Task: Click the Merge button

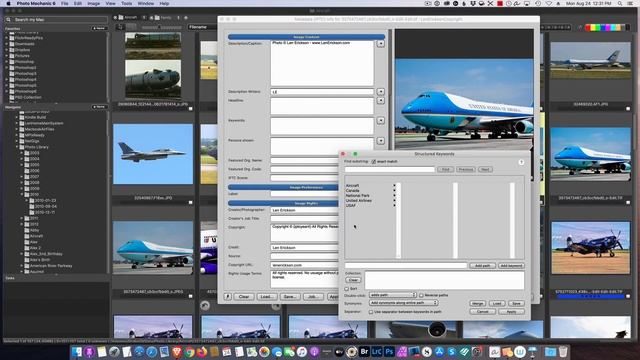Action: click(477, 304)
